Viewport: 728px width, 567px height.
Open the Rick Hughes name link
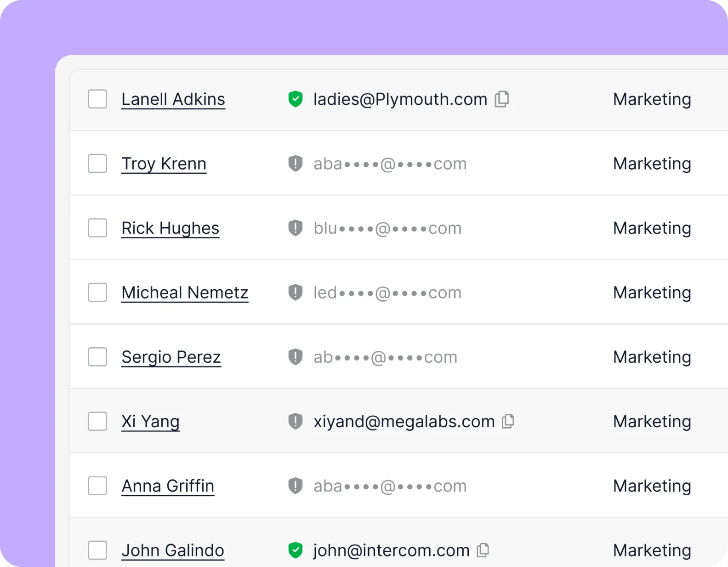pyautogui.click(x=170, y=228)
